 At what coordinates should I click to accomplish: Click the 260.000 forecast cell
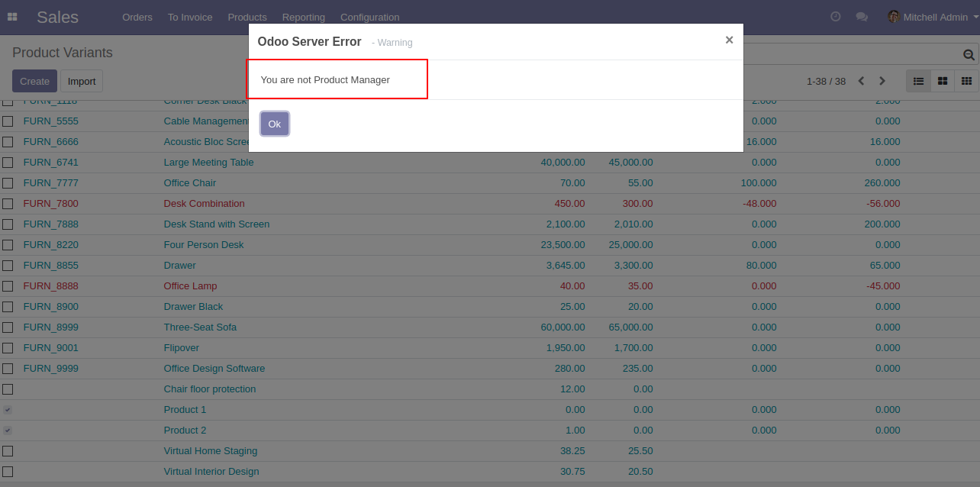coord(885,182)
